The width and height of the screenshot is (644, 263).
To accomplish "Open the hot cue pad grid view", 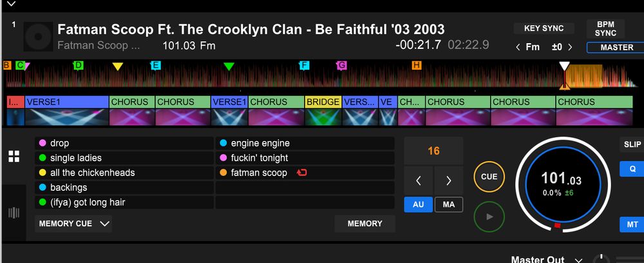I will coord(14,156).
